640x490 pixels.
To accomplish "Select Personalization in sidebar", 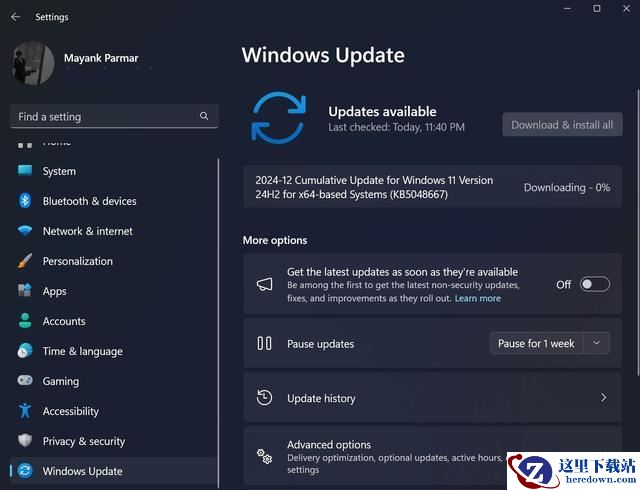I will [x=113, y=261].
